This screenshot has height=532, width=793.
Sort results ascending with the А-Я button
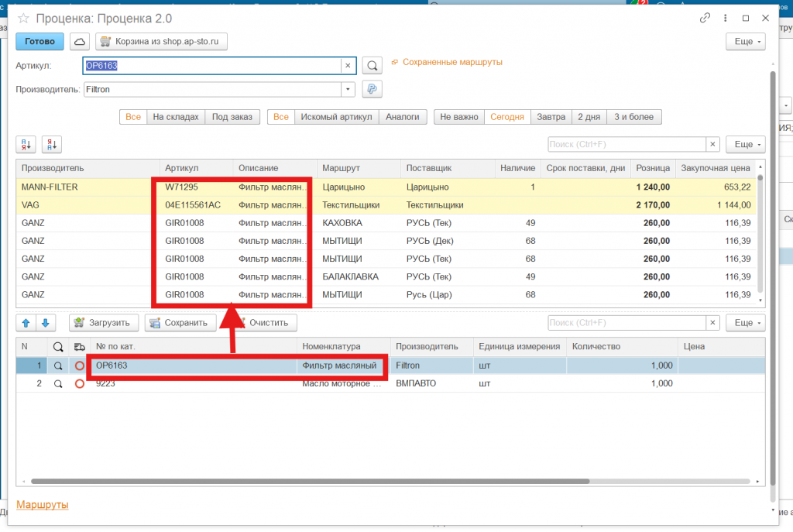coord(26,144)
